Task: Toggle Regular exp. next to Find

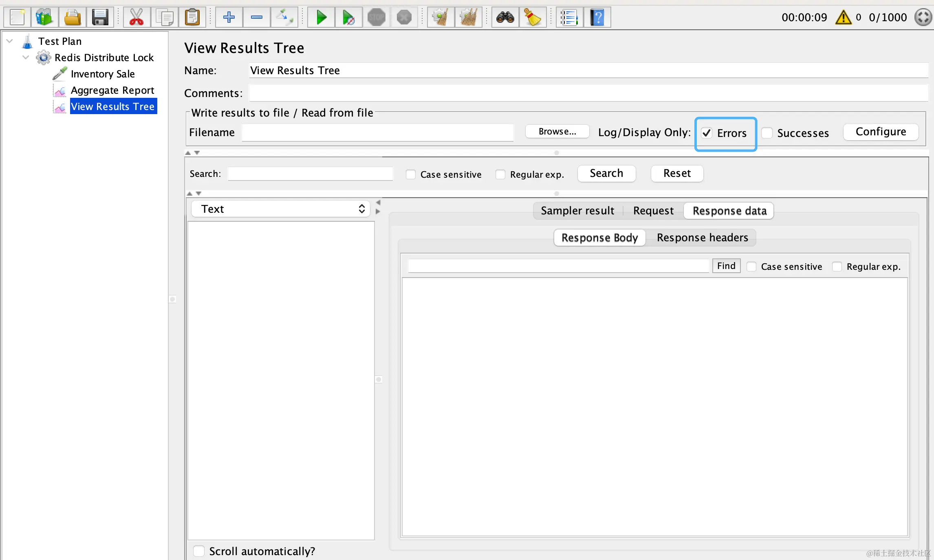Action: tap(837, 267)
